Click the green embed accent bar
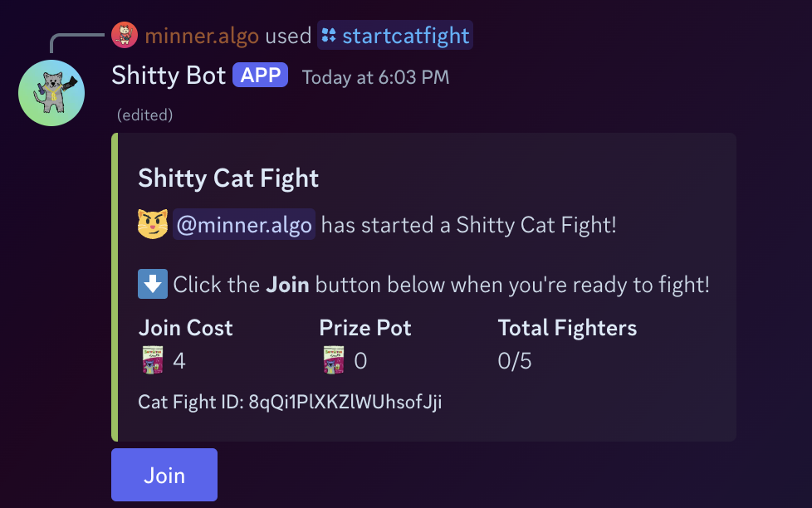Image resolution: width=812 pixels, height=508 pixels. click(x=115, y=286)
